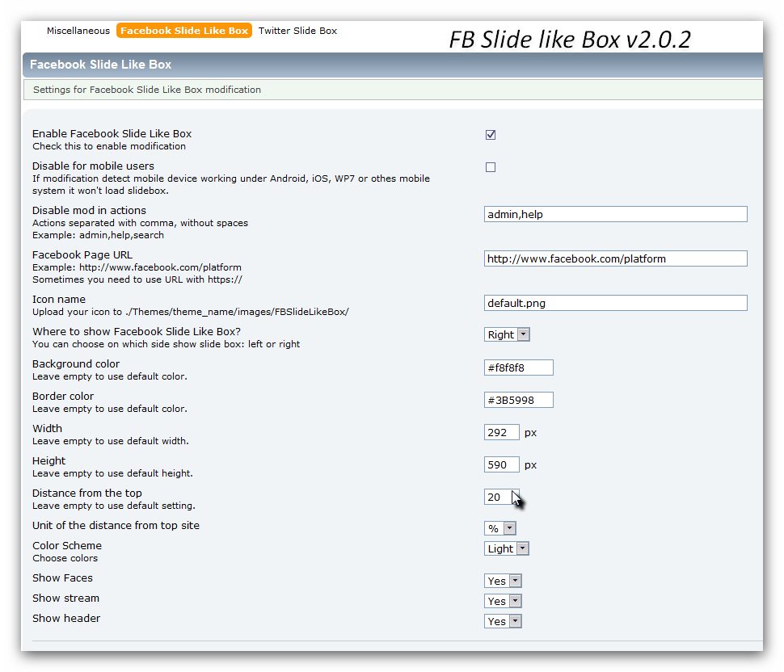Click the Show header label
This screenshot has height=672, width=784.
pos(66,619)
